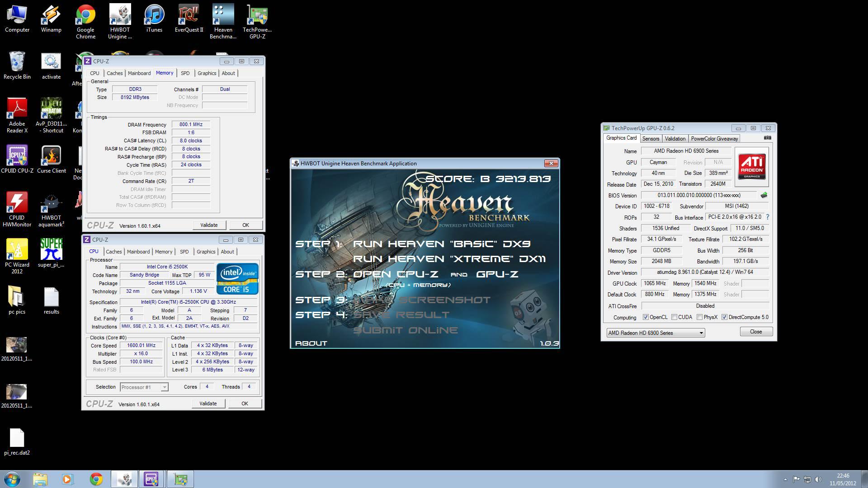Open HWBOT aquamark3 shortcut
The width and height of the screenshot is (868, 488).
[x=51, y=210]
